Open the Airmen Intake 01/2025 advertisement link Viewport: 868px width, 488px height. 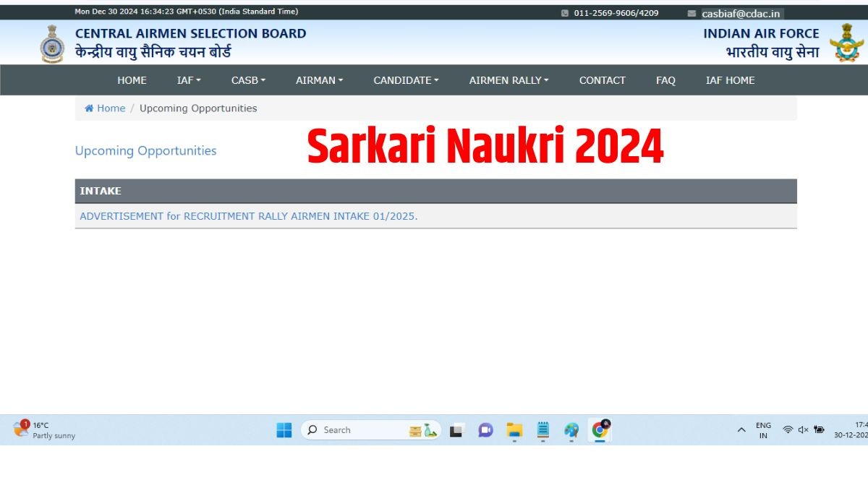click(248, 216)
